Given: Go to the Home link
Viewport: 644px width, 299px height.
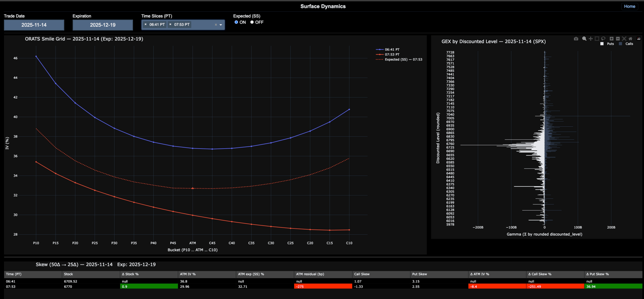Looking at the screenshot, I should coord(629,6).
